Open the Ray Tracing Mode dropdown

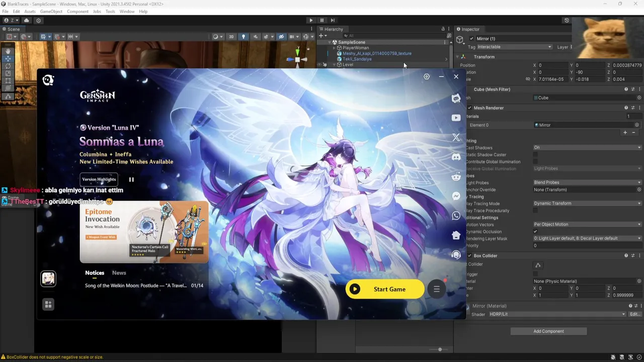588,204
